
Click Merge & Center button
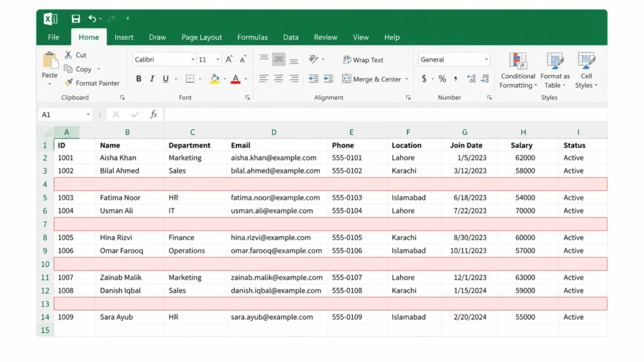point(371,79)
